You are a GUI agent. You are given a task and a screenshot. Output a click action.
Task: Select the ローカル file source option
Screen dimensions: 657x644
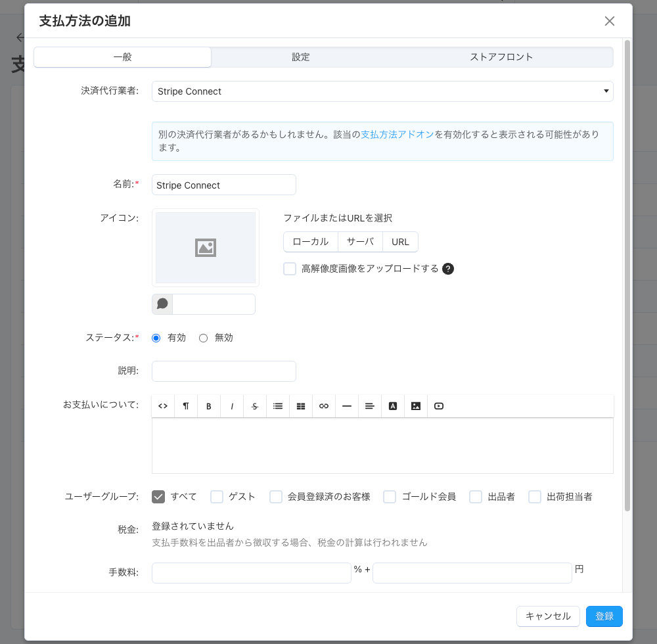pyautogui.click(x=310, y=242)
